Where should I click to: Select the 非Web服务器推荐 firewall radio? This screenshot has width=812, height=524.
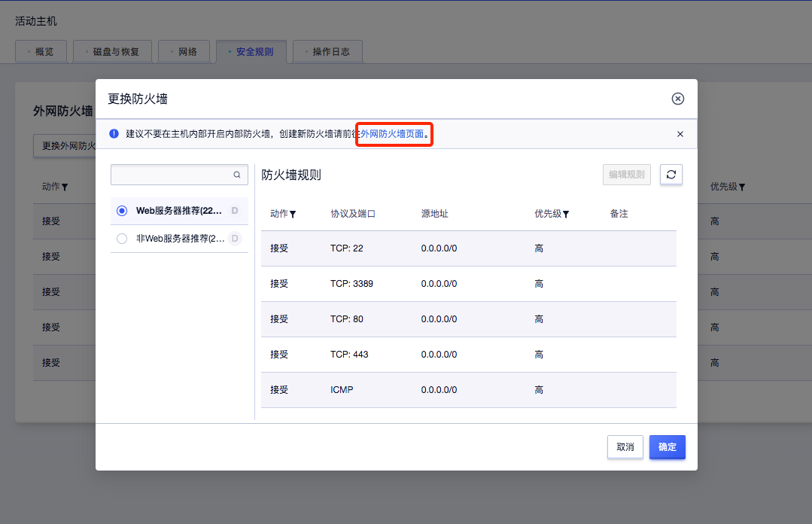pos(122,239)
